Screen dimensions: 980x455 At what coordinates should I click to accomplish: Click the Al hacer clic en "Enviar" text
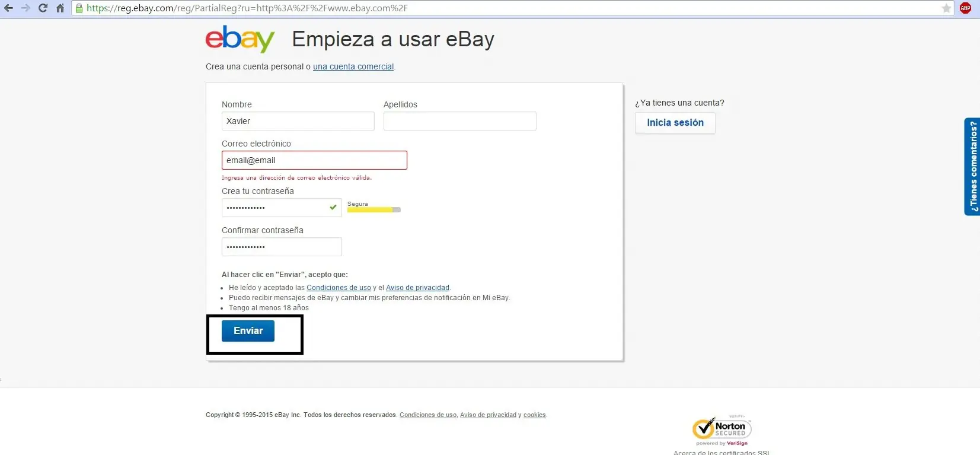tap(285, 275)
